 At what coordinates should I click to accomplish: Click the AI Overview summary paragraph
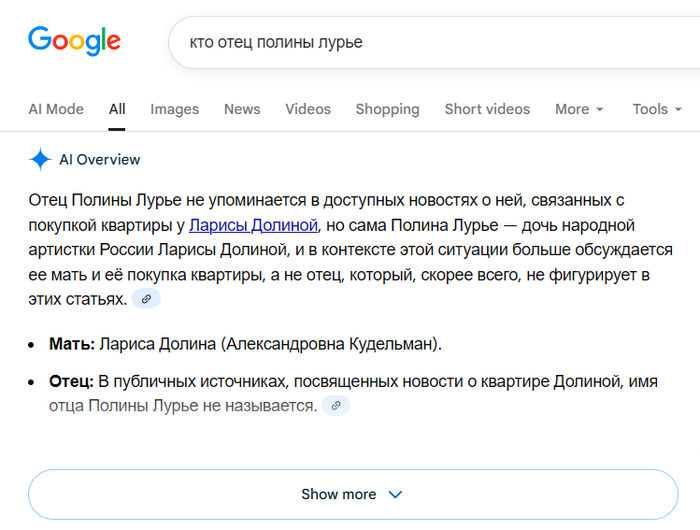(x=350, y=249)
